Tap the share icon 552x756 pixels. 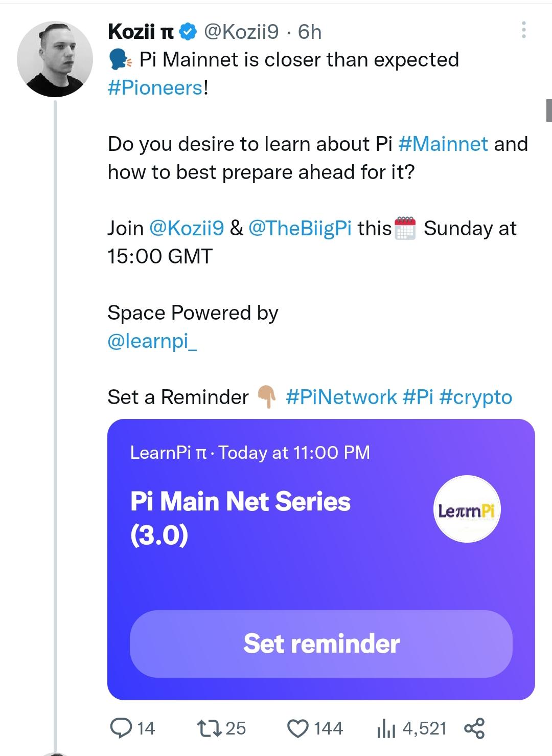474,728
